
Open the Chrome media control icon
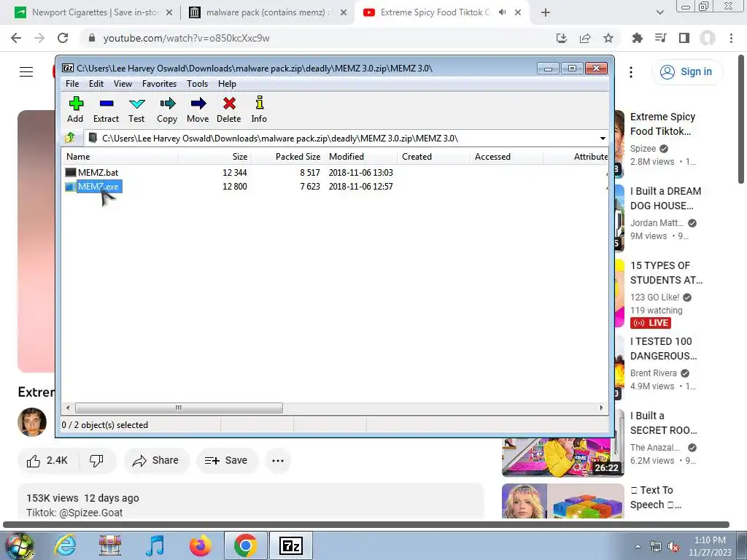click(661, 38)
